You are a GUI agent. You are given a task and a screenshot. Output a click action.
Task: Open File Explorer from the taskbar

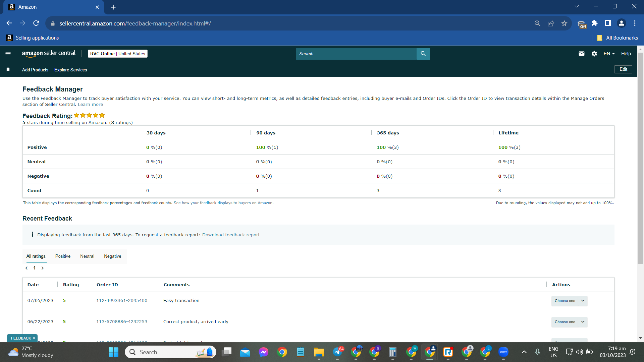tap(319, 352)
